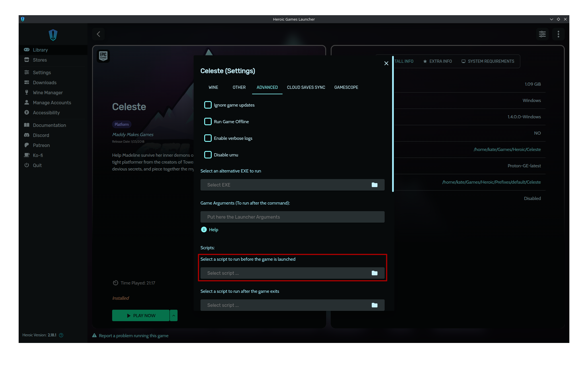Toggle Disable umu checkbox
Viewport: 588px width, 365px height.
208,155
